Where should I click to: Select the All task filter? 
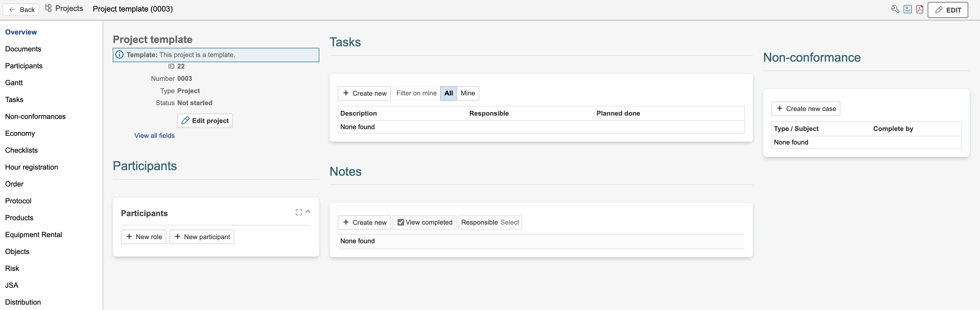[x=448, y=93]
